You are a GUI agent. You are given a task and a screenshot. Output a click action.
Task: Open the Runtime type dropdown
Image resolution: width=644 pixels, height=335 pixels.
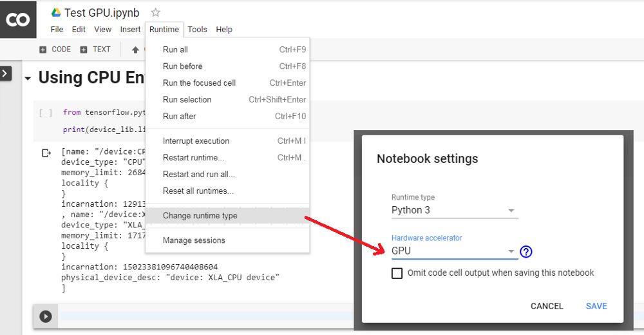454,211
